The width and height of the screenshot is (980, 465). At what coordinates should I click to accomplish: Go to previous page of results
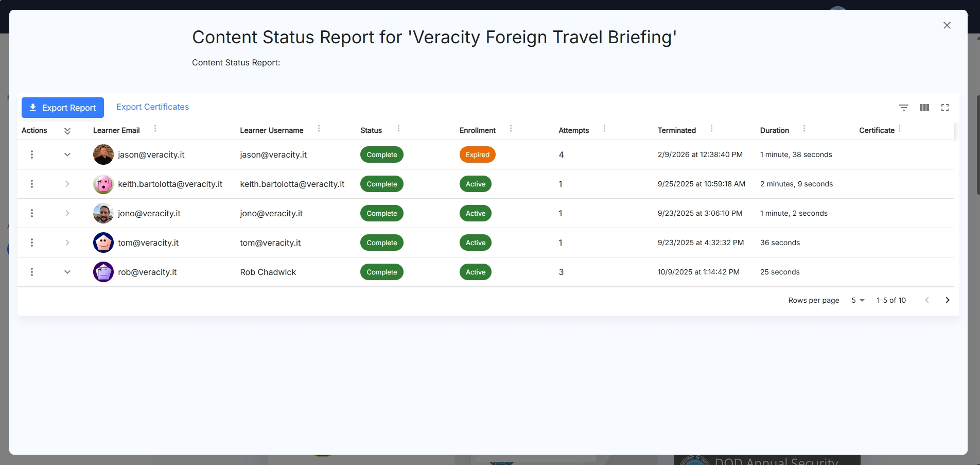(x=927, y=300)
